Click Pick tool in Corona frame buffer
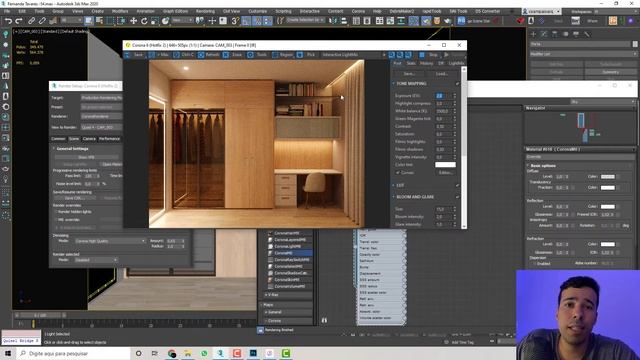The height and width of the screenshot is (360, 640). [x=307, y=55]
